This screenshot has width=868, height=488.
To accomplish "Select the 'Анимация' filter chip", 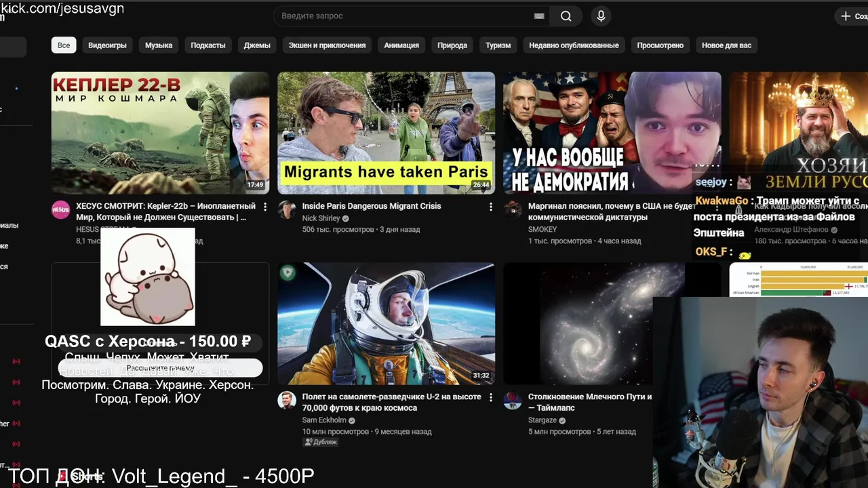I will [401, 45].
